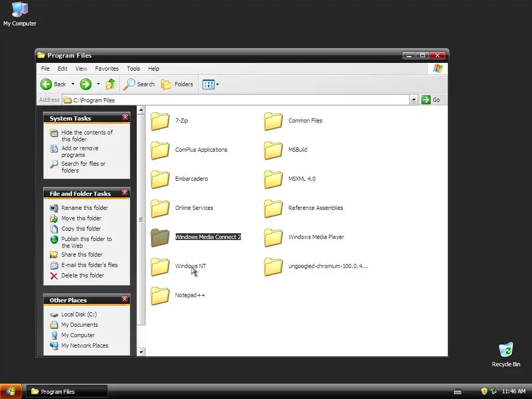
Task: Click Publish this folder to the Web
Action: [x=81, y=242]
